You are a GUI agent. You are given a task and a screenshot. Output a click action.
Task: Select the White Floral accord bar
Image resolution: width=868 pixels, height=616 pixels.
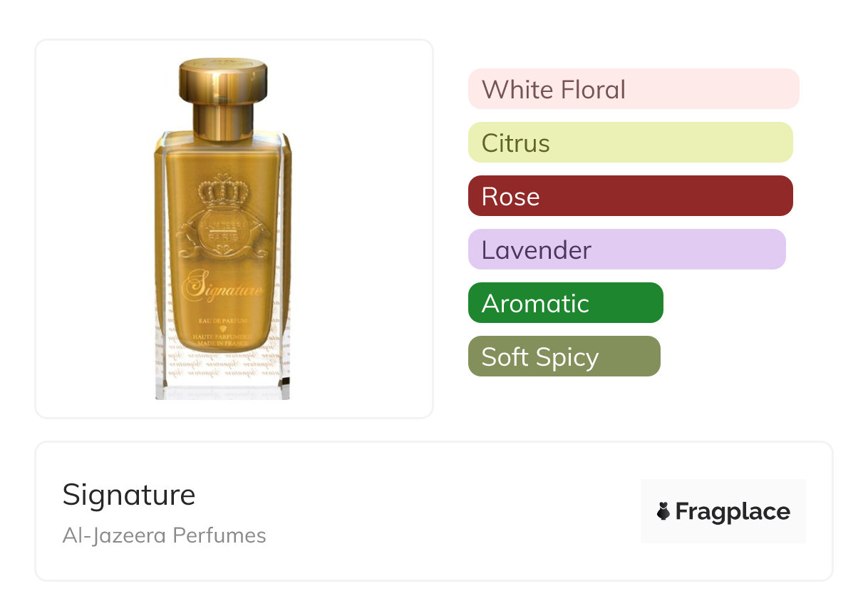[633, 89]
